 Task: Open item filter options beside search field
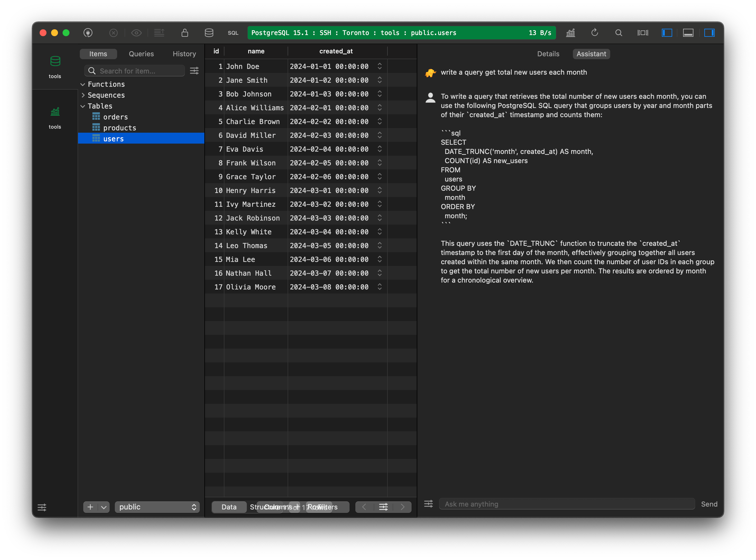tap(194, 71)
